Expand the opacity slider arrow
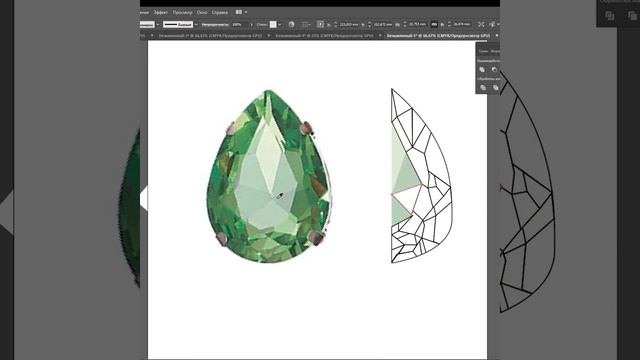 click(x=251, y=24)
